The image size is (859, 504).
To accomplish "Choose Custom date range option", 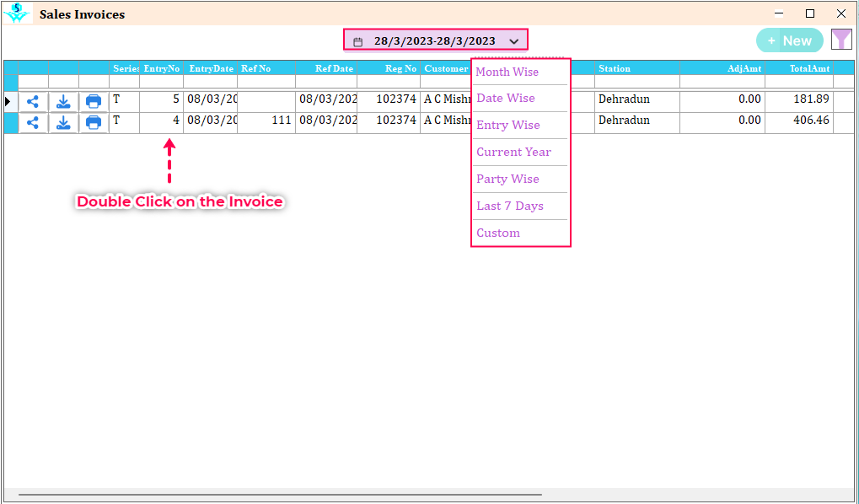I will click(498, 233).
